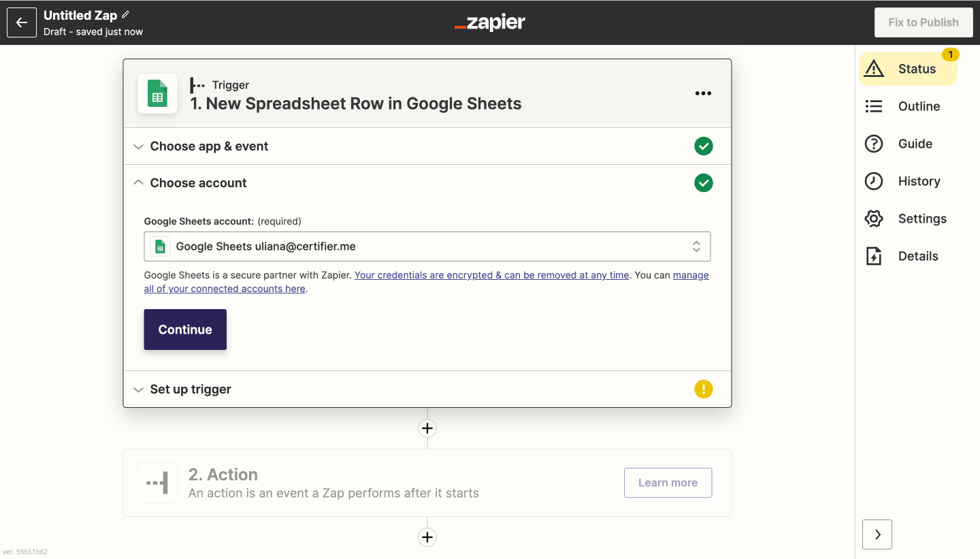The height and width of the screenshot is (559, 980).
Task: Click the Continue button
Action: pyautogui.click(x=185, y=330)
